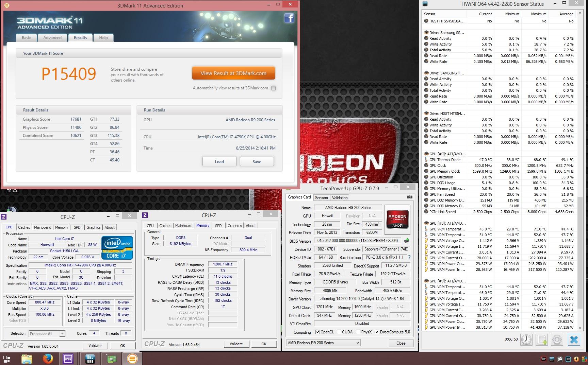Select the GPU Fan Speed sensor row
The height and width of the screenshot is (365, 588).
(x=500, y=194)
